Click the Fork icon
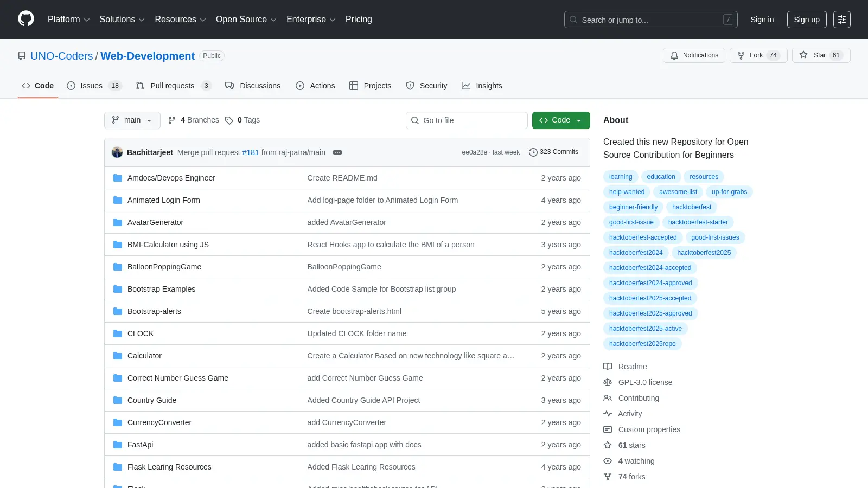868x488 pixels. 741,55
